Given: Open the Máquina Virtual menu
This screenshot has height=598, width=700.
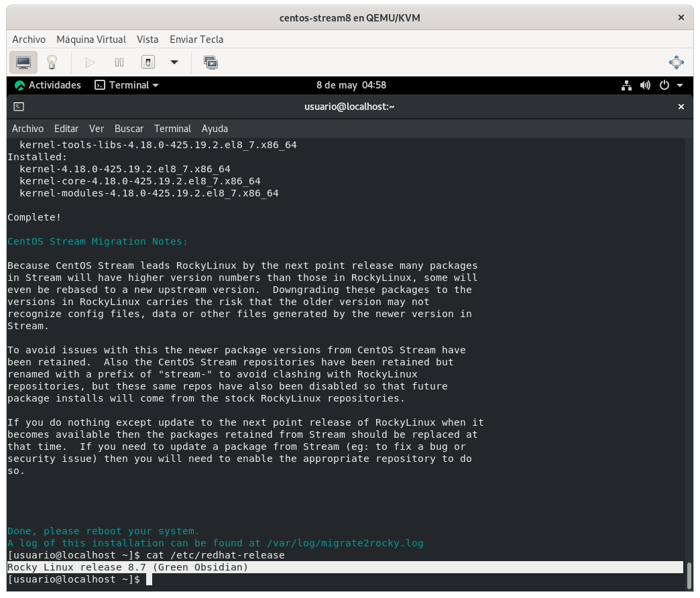Looking at the screenshot, I should point(91,40).
